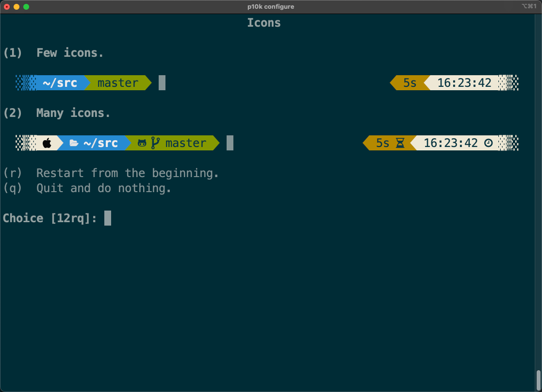
Task: Click "(q) Quit and do nothing." line
Action: 87,188
